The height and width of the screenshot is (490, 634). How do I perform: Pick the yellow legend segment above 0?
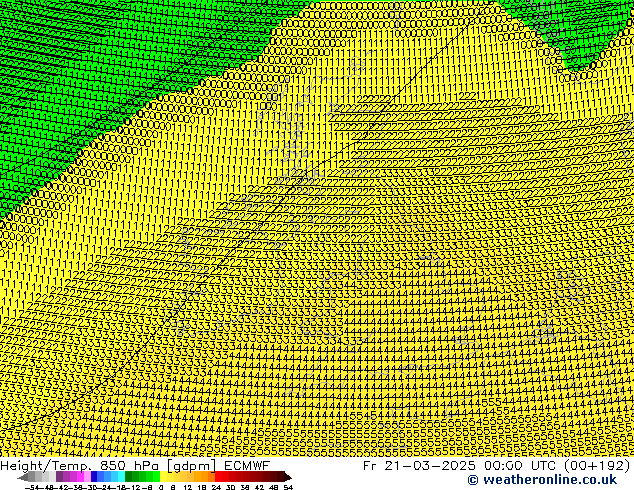pos(163,477)
